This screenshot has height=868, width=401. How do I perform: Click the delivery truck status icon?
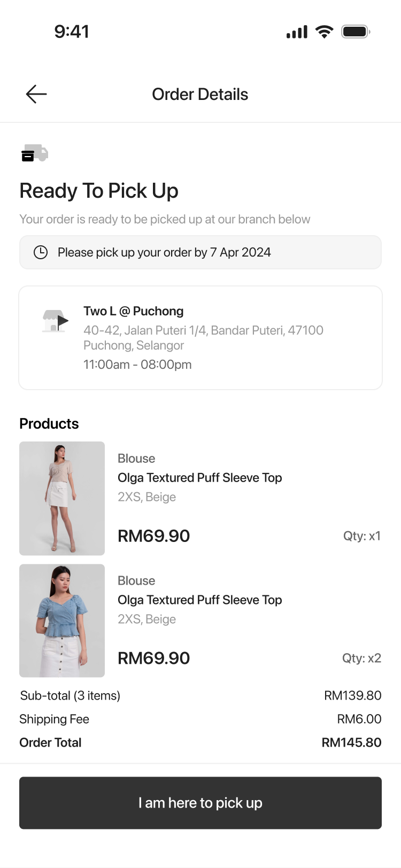pyautogui.click(x=35, y=153)
